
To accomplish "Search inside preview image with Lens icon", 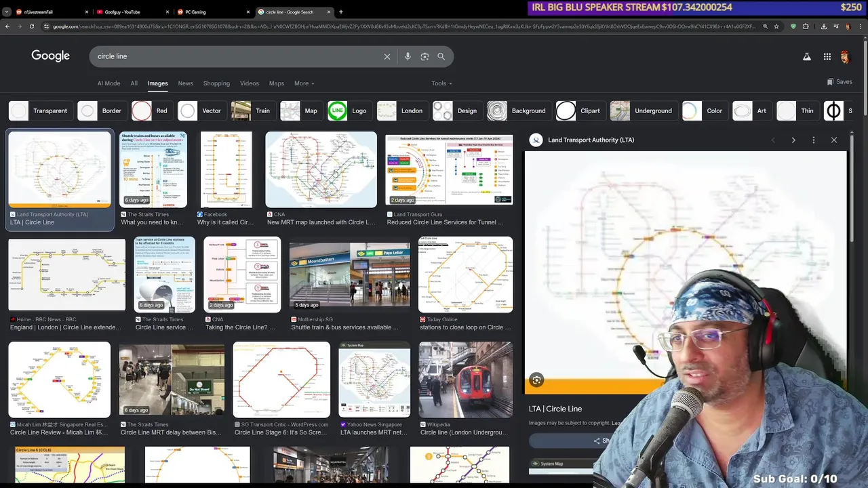I will tap(536, 380).
